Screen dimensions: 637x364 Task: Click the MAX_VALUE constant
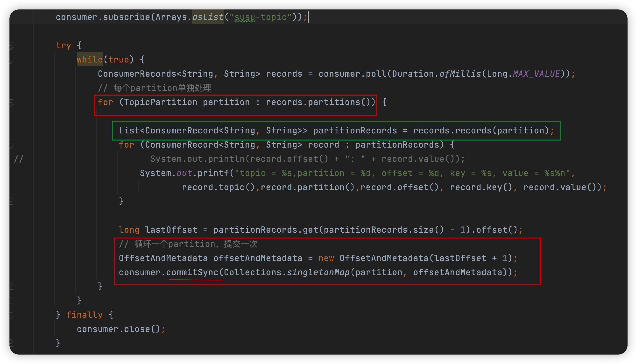[536, 74]
